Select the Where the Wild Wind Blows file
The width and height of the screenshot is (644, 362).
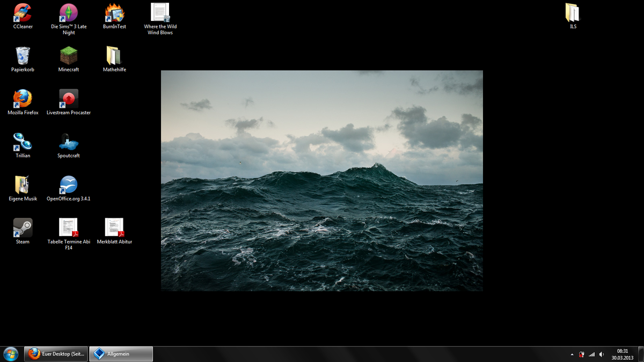[160, 13]
